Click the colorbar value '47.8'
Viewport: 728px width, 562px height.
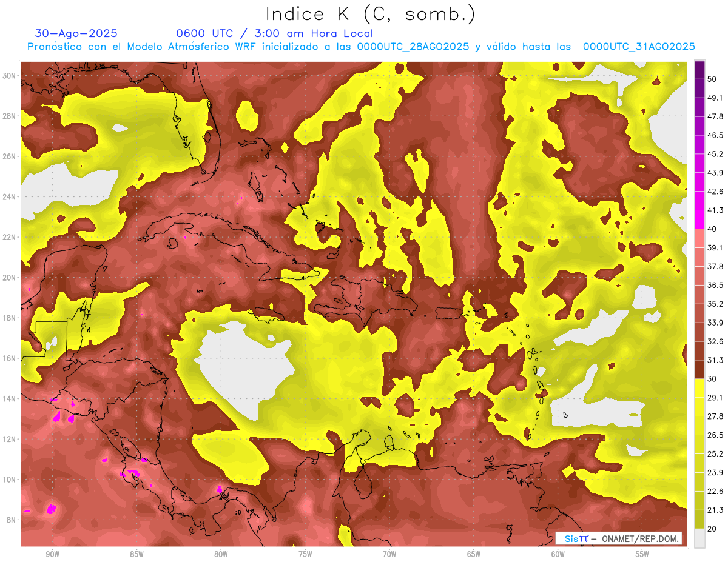tap(715, 117)
